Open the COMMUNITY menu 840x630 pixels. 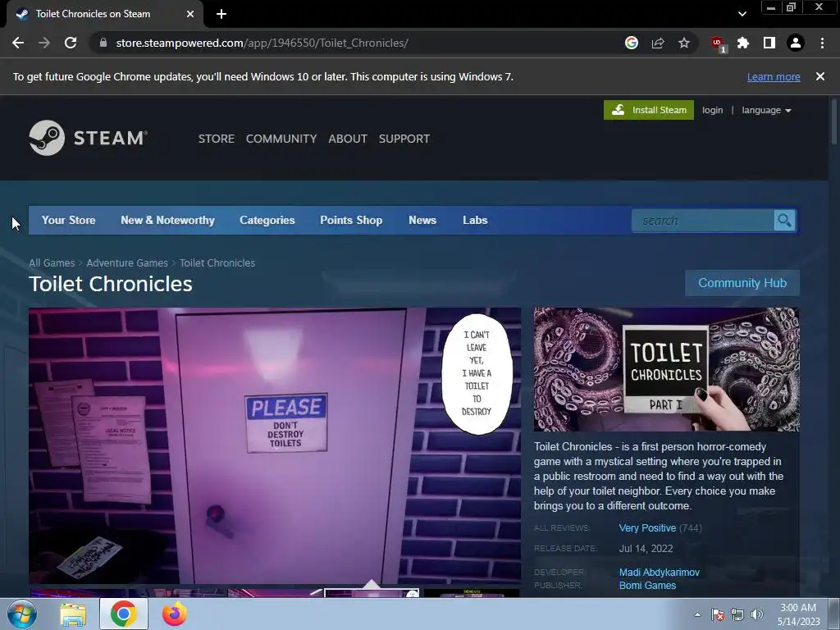tap(281, 139)
